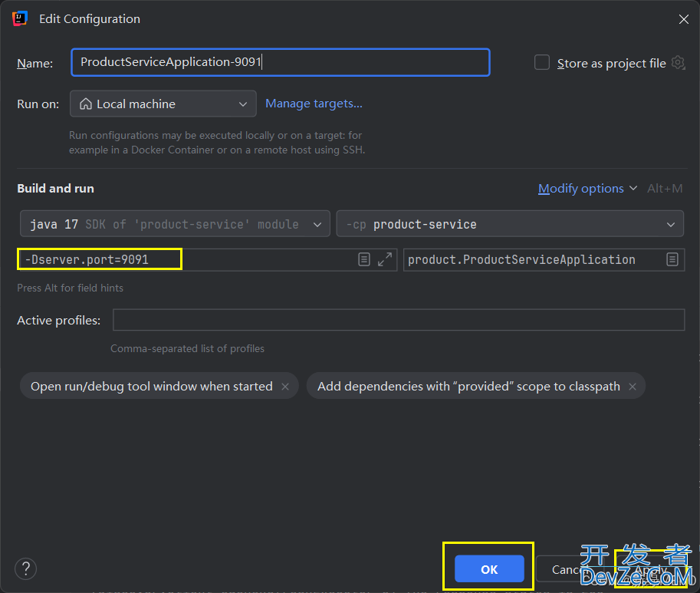Click the IntelliJ IDEA logo icon
The width and height of the screenshot is (700, 593).
pos(20,18)
